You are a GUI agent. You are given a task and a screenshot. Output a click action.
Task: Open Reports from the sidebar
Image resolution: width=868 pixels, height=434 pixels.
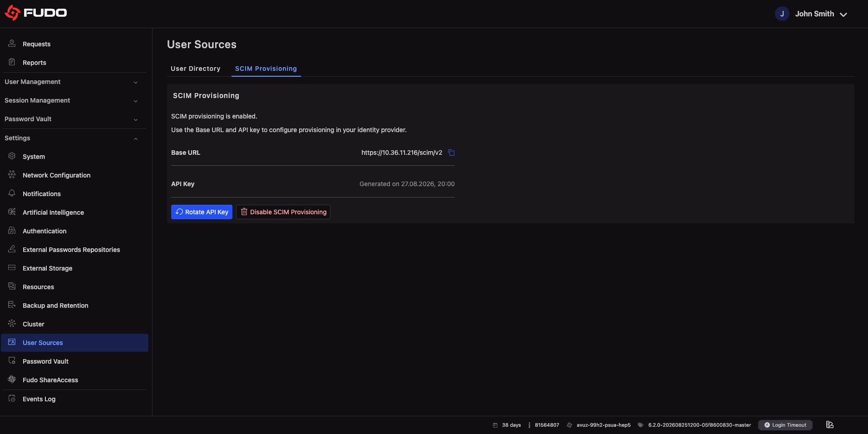[x=74, y=62]
